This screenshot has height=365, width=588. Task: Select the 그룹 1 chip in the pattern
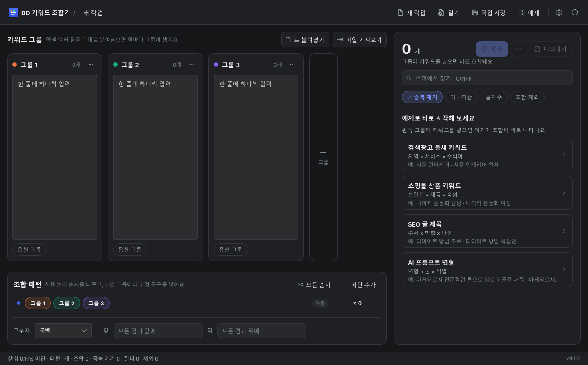click(x=38, y=303)
